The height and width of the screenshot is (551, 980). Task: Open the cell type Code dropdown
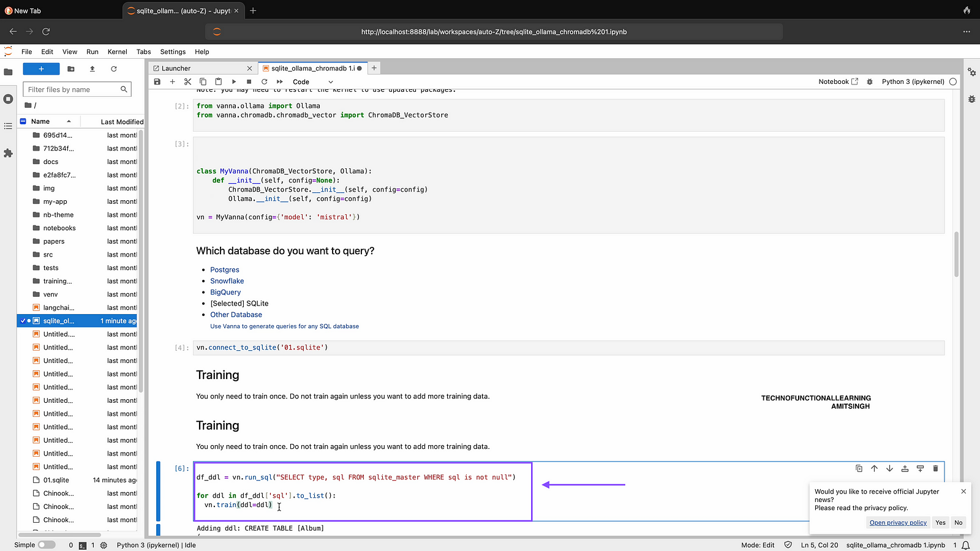[312, 81]
